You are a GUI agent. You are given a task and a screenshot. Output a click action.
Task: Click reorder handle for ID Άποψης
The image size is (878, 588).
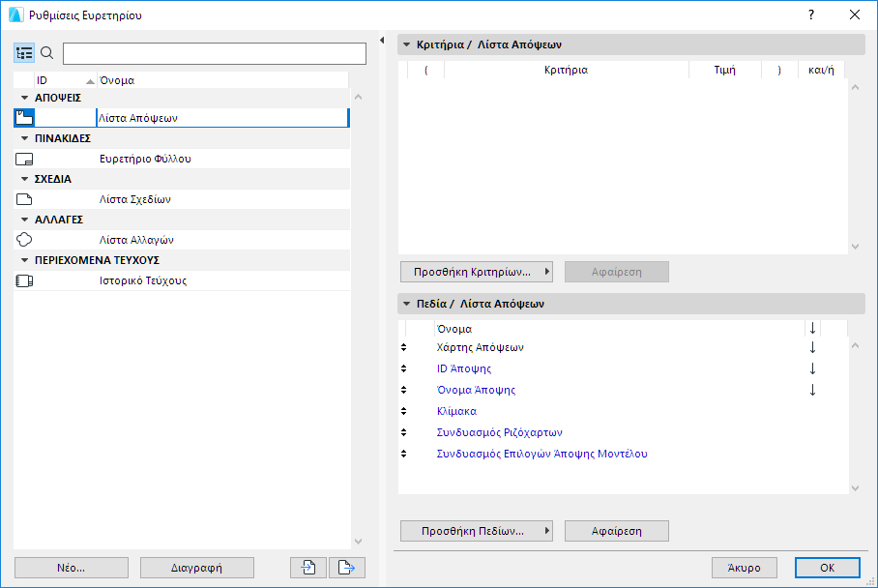pyautogui.click(x=404, y=369)
